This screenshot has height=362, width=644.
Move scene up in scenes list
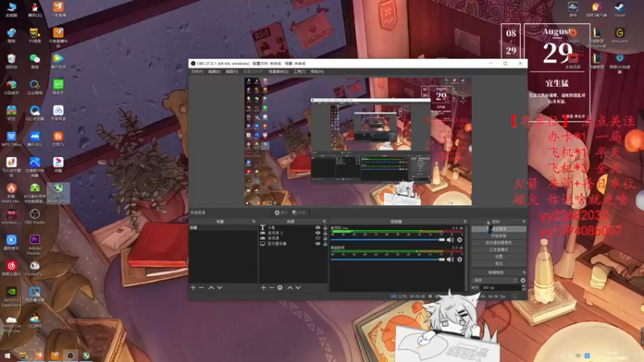(x=211, y=288)
